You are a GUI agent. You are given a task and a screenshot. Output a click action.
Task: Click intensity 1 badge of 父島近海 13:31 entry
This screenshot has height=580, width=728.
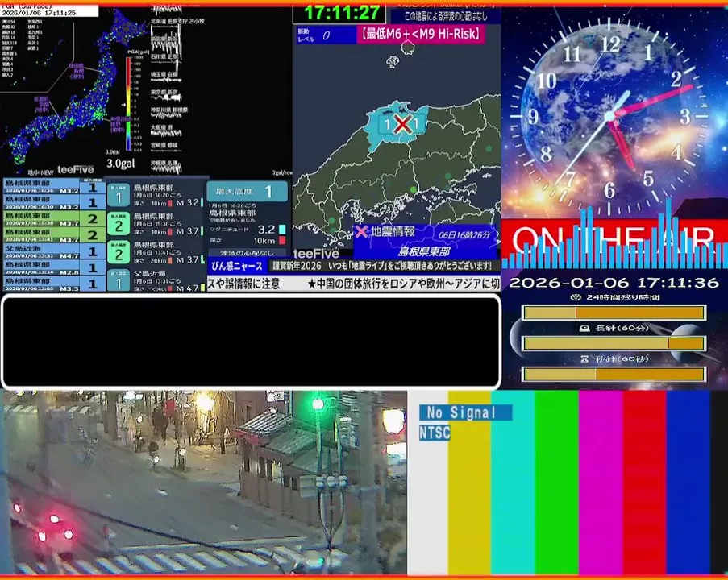click(119, 281)
